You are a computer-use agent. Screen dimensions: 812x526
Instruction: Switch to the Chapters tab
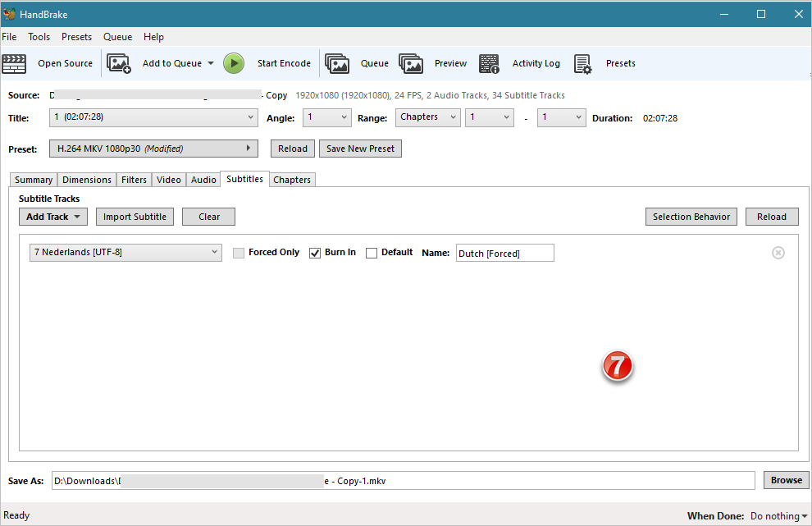[x=292, y=180]
